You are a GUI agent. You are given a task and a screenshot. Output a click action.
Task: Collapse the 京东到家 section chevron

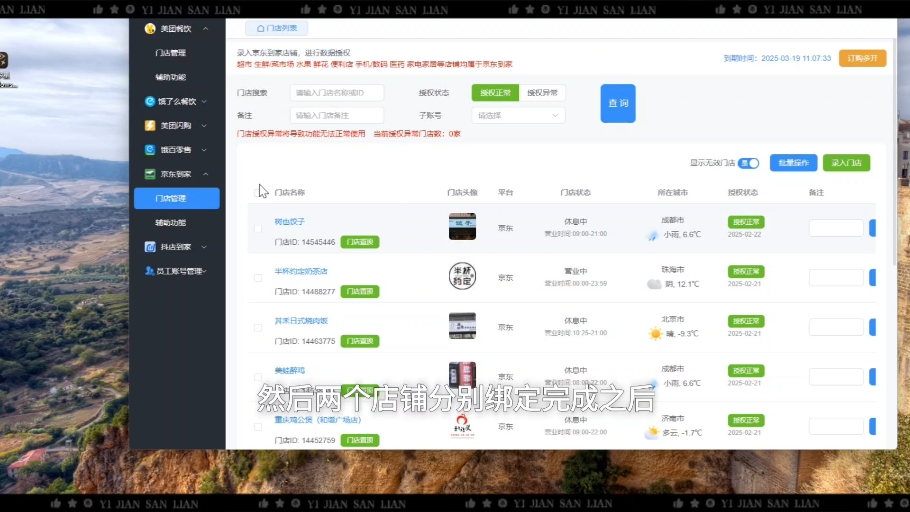point(205,174)
